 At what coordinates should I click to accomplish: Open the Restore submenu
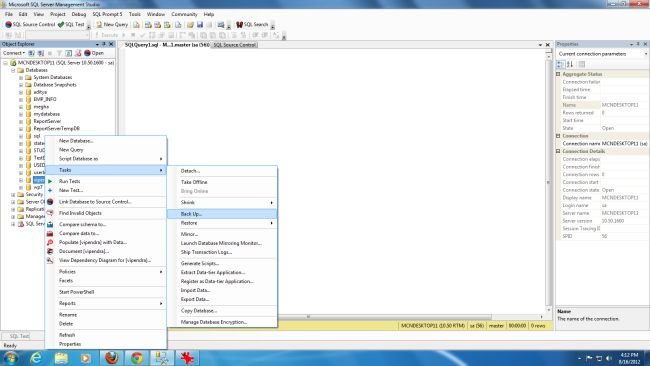222,223
